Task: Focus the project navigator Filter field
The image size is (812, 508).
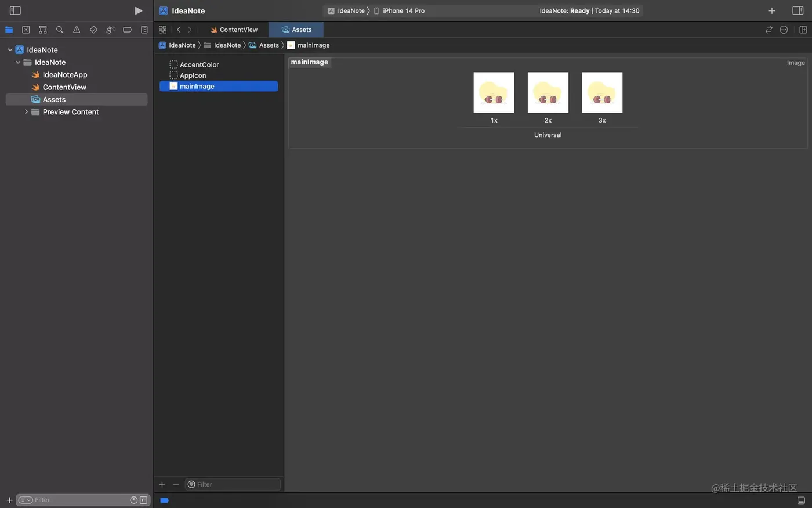Action: coord(82,500)
